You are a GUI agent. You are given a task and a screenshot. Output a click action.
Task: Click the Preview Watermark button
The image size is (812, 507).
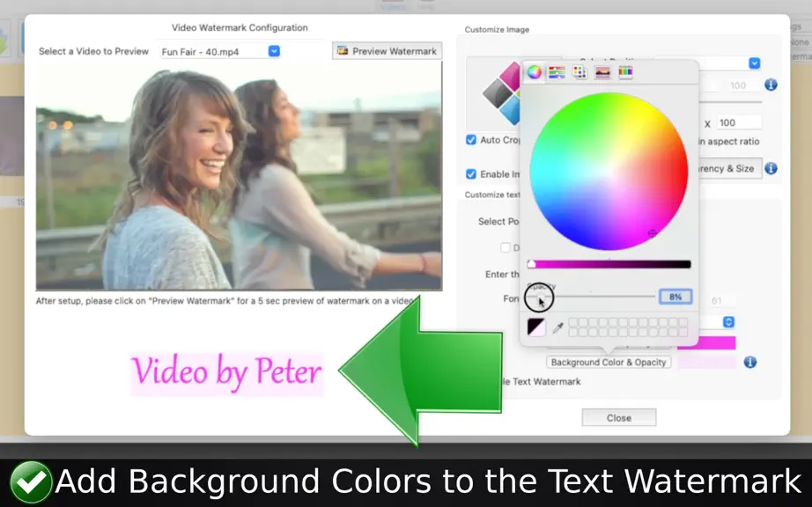pyautogui.click(x=387, y=51)
